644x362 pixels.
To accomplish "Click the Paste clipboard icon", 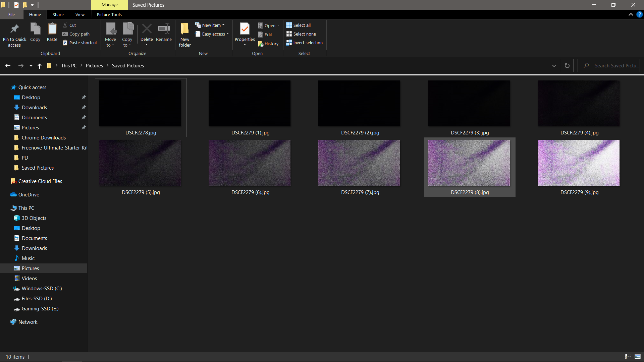I will tap(52, 29).
